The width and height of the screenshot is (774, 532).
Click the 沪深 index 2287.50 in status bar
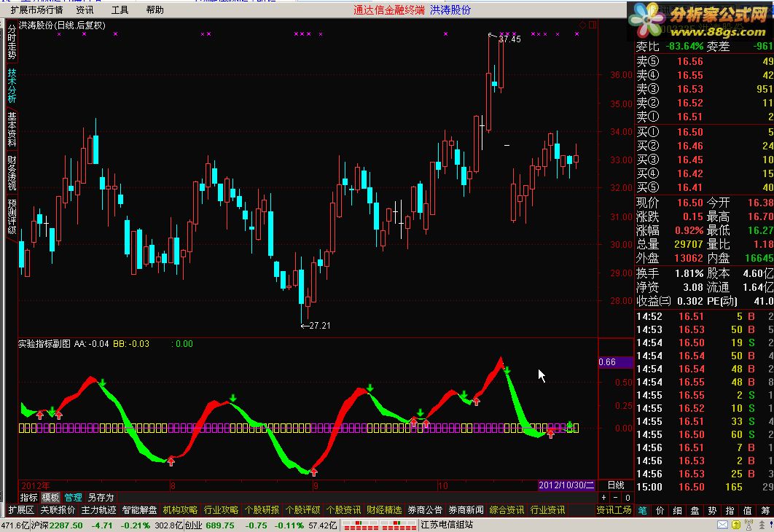pos(57,525)
